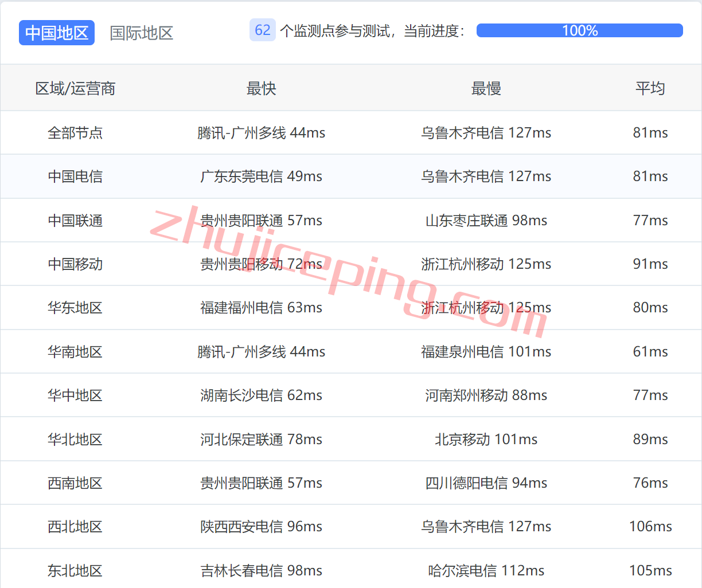Image resolution: width=702 pixels, height=588 pixels.
Task: Click 乌鲁木齐电信 127ms in 西北地区 row
Action: [x=486, y=527]
